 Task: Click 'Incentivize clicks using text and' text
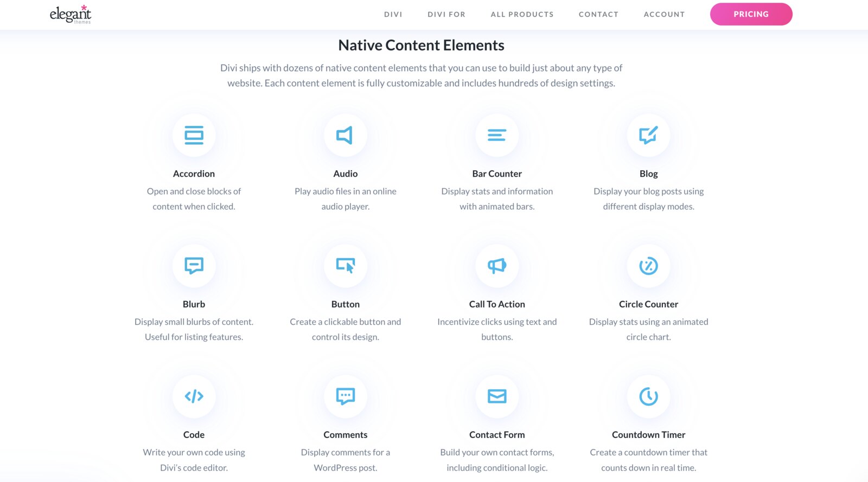[x=497, y=322]
